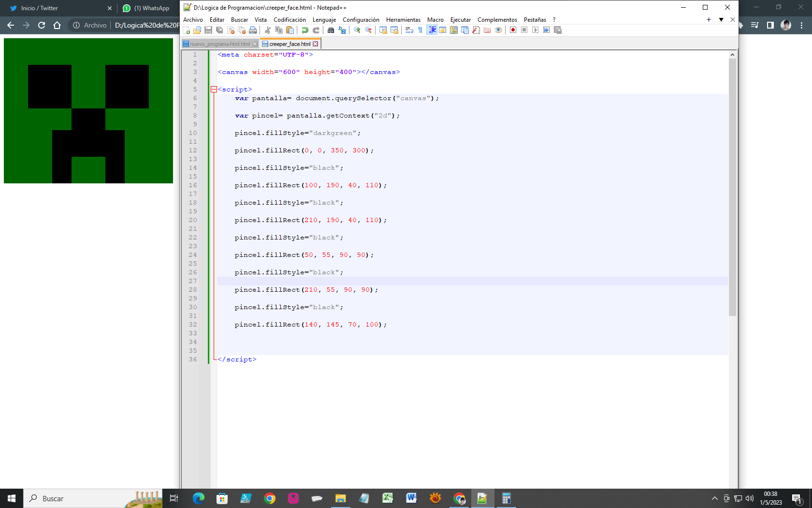Open File Explorer from the taskbar

[x=341, y=498]
